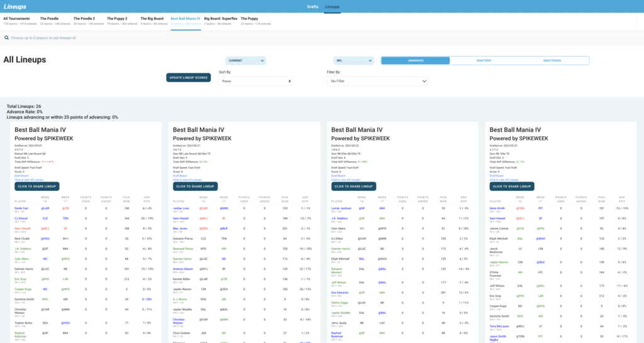This screenshot has height=343, width=644.
Task: Select player Mac Jones
Action: (180, 229)
